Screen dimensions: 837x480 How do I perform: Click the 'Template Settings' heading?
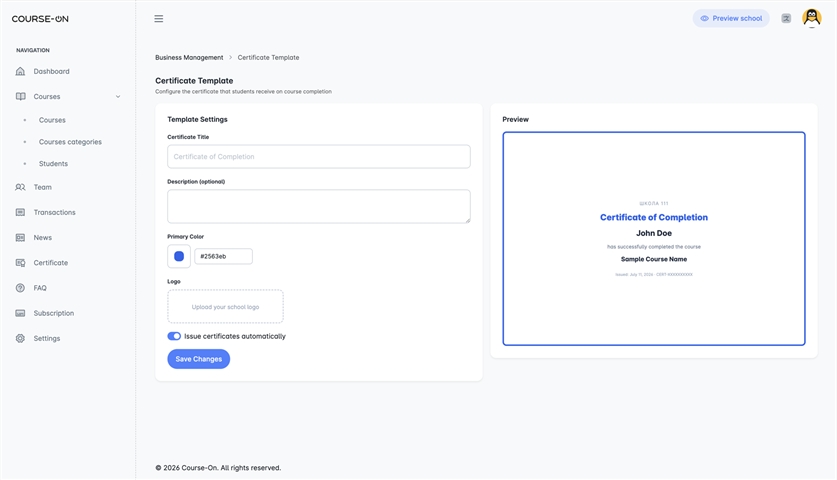point(198,120)
